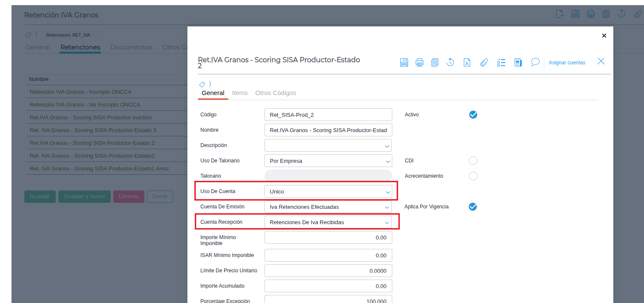644x303 pixels.
Task: Switch to the Items tab
Action: [x=240, y=93]
